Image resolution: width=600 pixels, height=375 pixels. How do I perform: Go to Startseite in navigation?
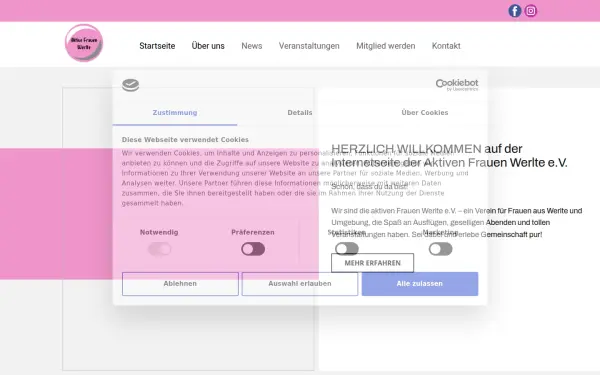click(157, 46)
